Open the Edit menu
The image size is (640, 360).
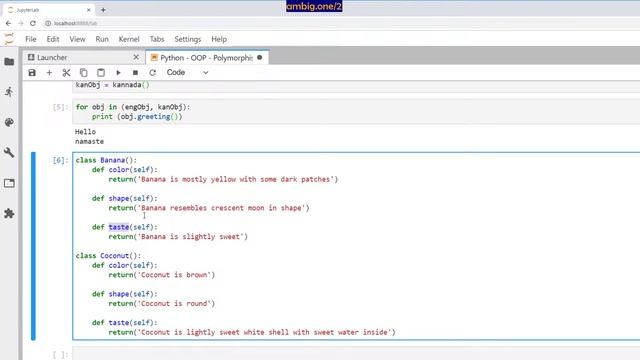click(x=53, y=39)
